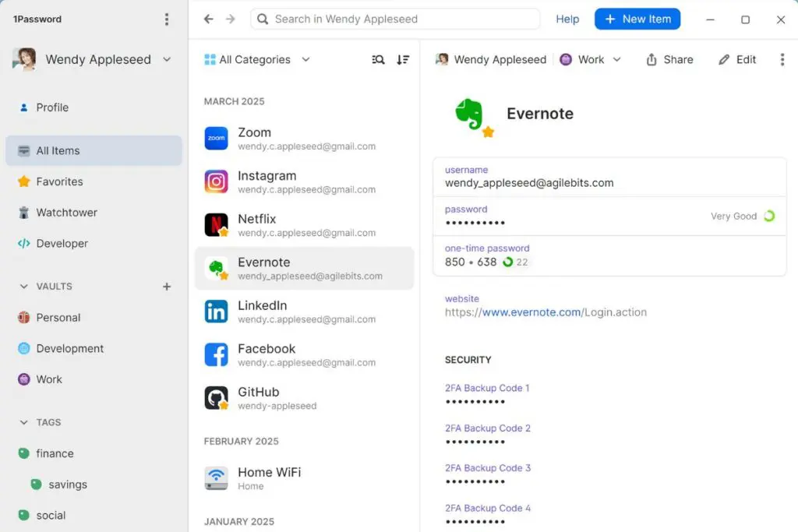Screen dimensions: 798x532
Task: Open the Netflix item icon
Action: click(x=217, y=225)
